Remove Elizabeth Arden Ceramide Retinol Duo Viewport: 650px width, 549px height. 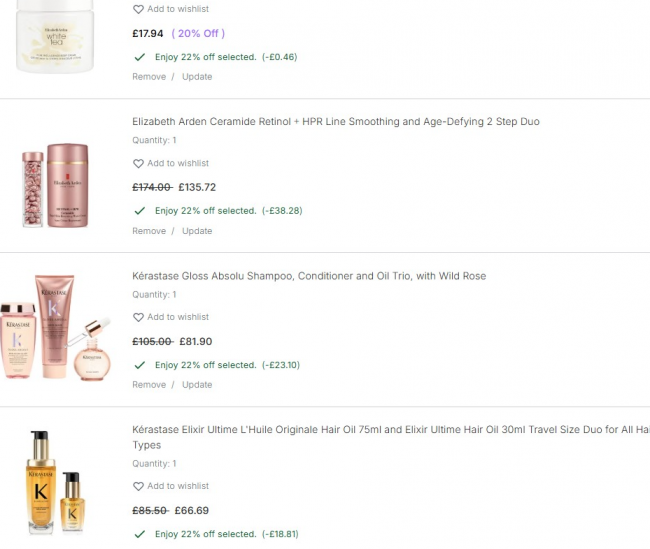pyautogui.click(x=149, y=231)
